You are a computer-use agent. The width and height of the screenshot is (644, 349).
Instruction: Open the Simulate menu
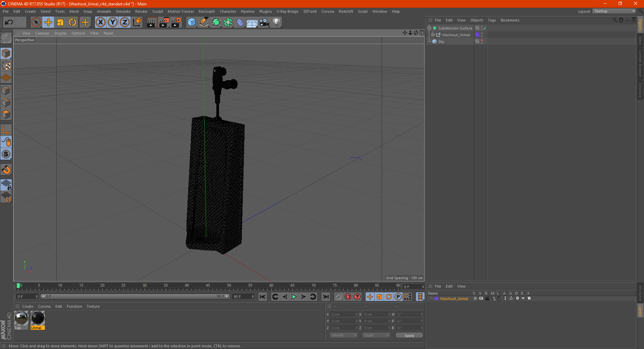point(123,11)
